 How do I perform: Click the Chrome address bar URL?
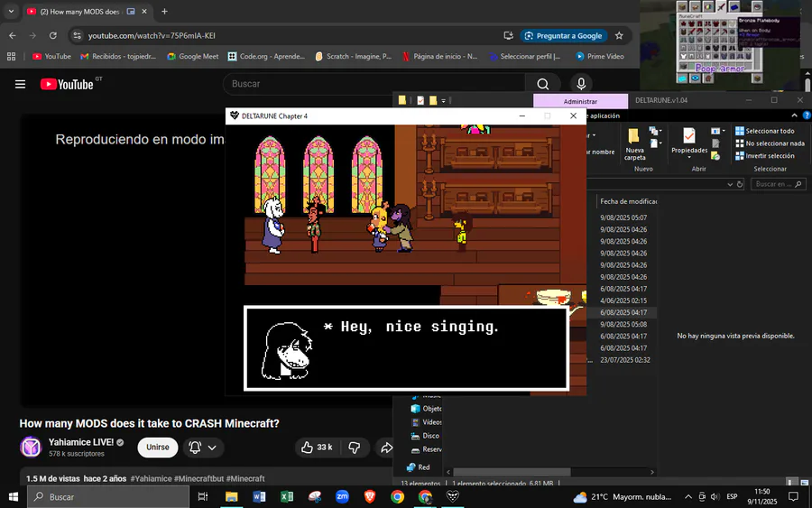tap(152, 36)
